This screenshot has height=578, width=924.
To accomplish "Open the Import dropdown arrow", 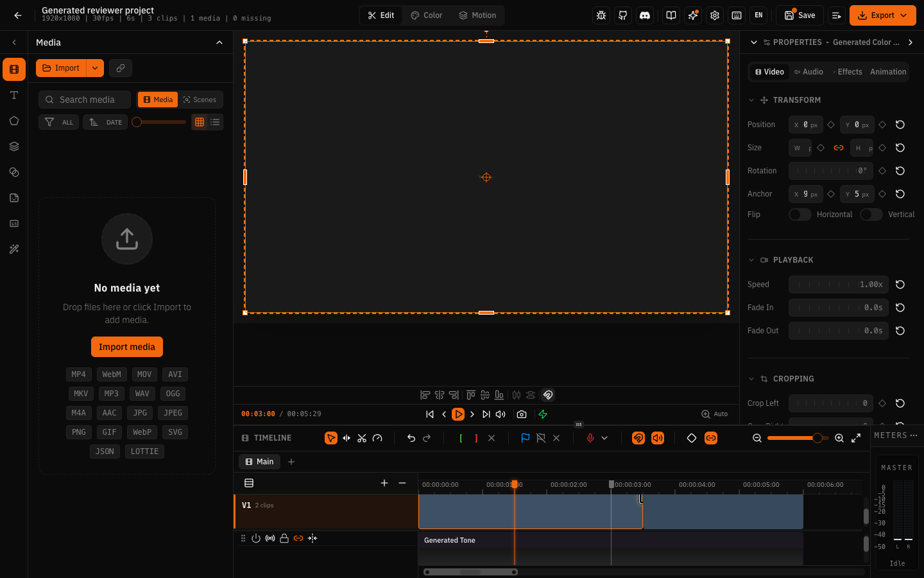I will (x=95, y=68).
